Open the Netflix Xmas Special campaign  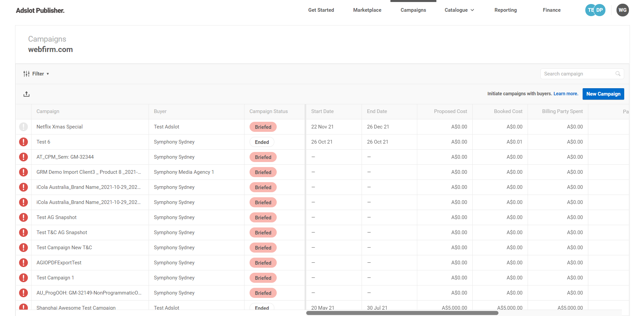pyautogui.click(x=59, y=127)
